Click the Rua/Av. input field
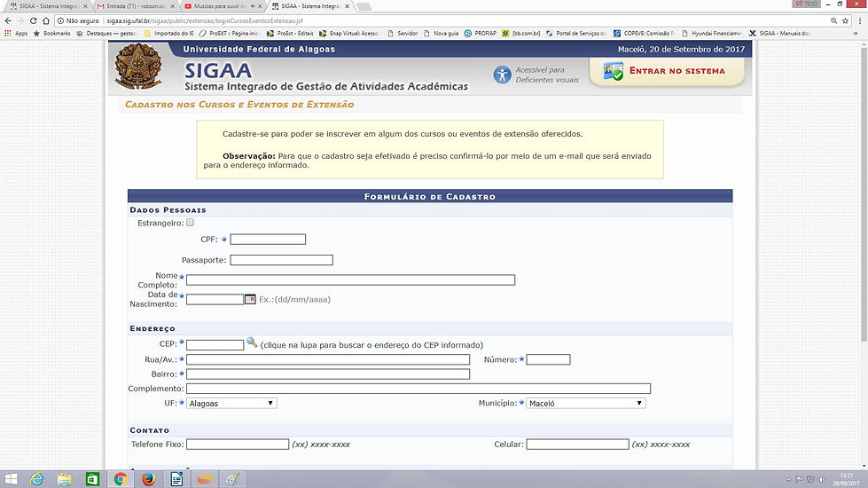 (x=328, y=359)
